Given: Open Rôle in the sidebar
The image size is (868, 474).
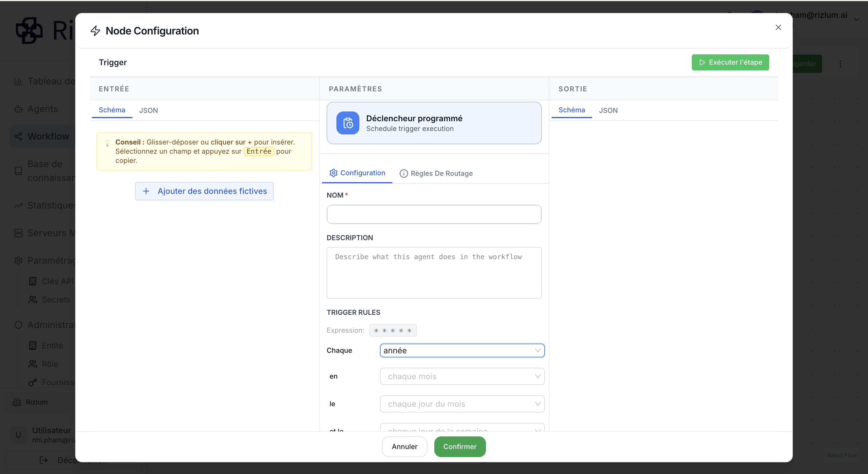Looking at the screenshot, I should (44, 364).
